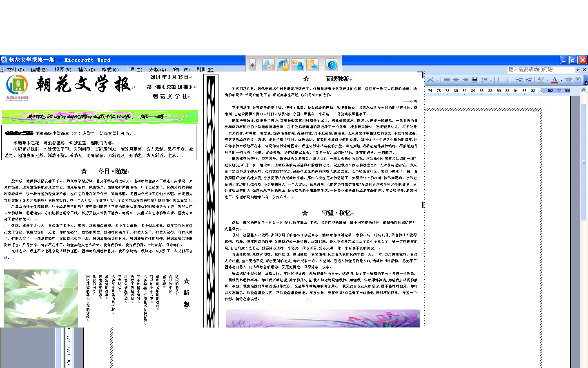Toggle align right formatting
The image size is (588, 368).
[465, 80]
